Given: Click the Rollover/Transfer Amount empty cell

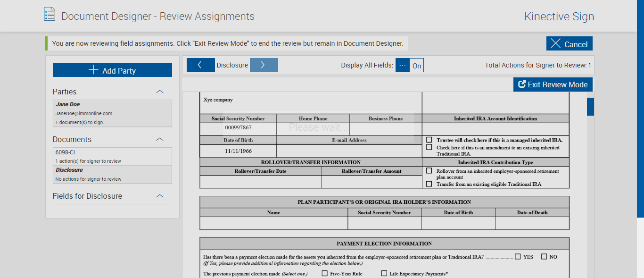Looking at the screenshot, I should pos(372,182).
